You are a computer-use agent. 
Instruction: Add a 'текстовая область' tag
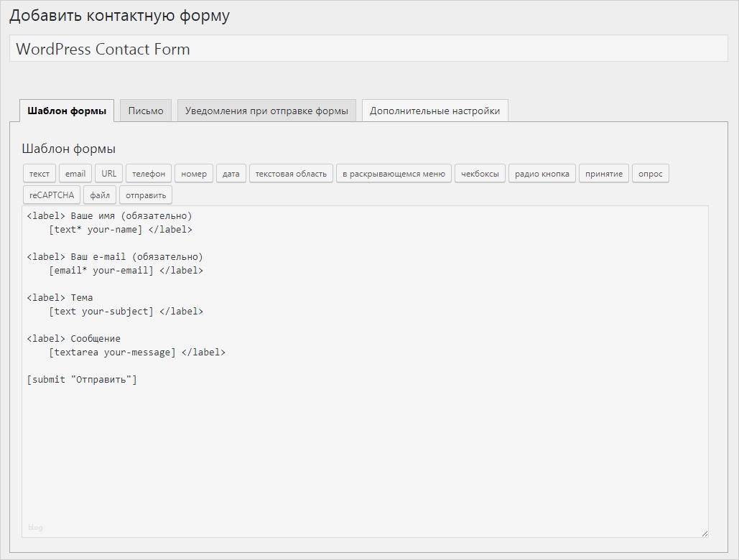291,173
